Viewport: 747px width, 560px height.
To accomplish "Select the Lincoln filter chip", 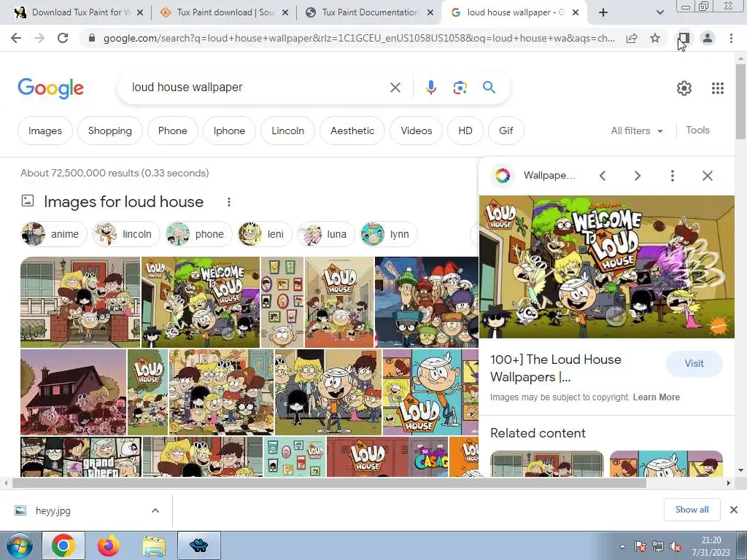I will (x=287, y=131).
